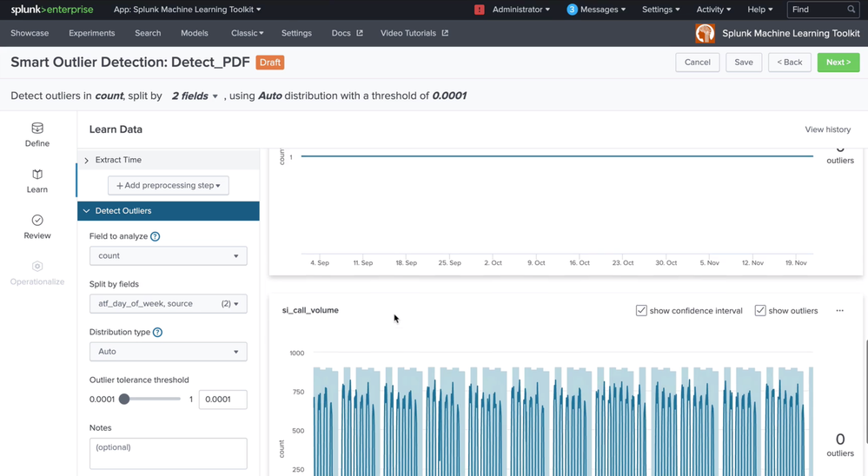Collapse the Detect Outliers section

point(169,211)
